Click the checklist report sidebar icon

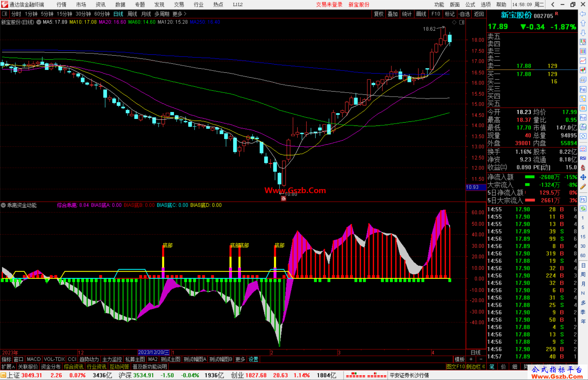click(x=583, y=42)
